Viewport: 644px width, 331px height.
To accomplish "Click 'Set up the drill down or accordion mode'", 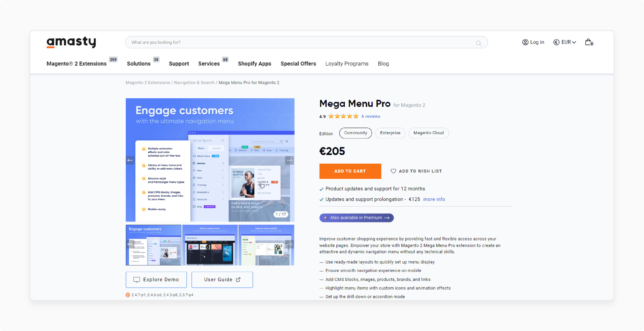I will click(365, 297).
